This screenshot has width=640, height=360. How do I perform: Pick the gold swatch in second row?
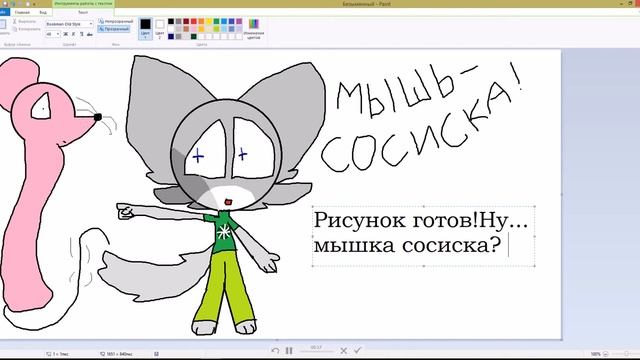(201, 29)
